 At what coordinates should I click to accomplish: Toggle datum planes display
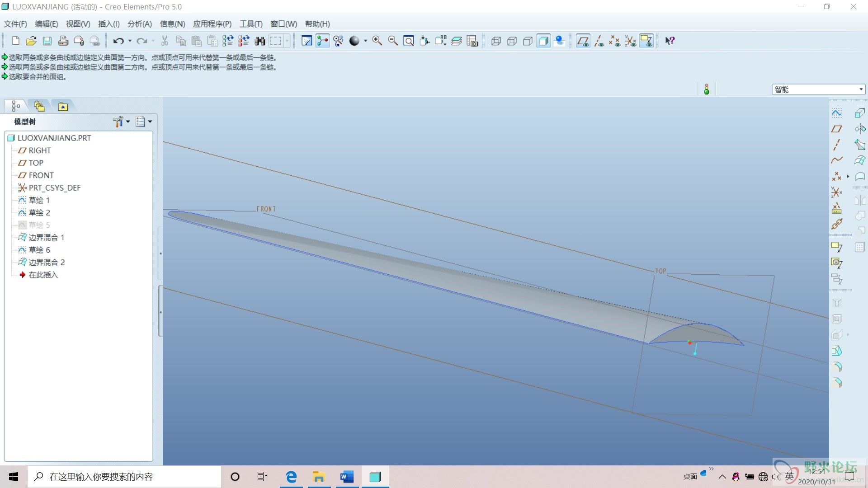click(583, 41)
